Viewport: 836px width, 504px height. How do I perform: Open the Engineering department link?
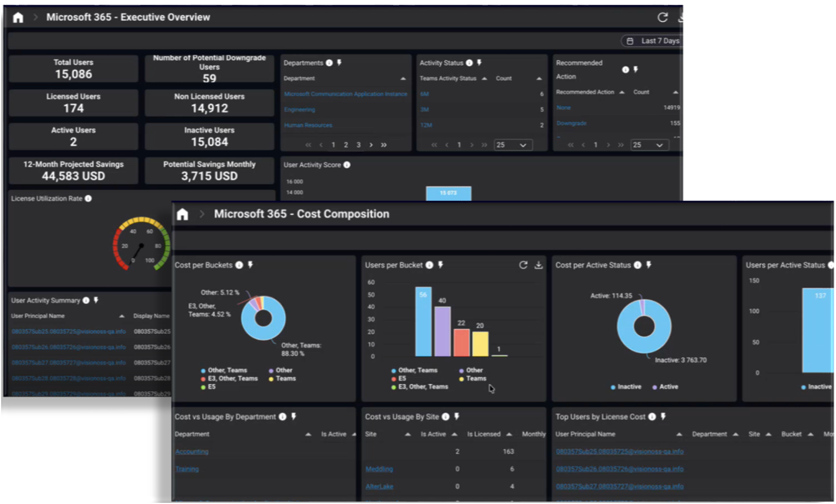tap(300, 110)
